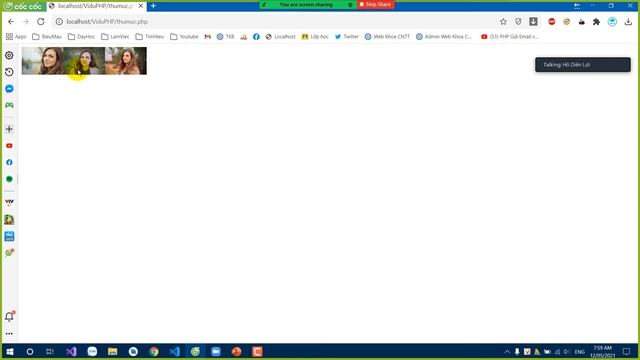Image resolution: width=640 pixels, height=360 pixels.
Task: Reload the current page
Action: [x=41, y=22]
